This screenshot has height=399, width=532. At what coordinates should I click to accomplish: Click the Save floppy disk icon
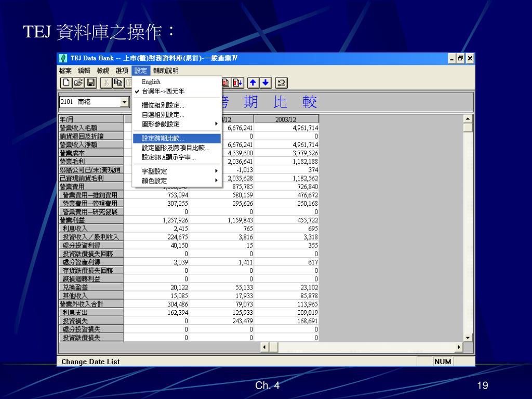point(90,83)
